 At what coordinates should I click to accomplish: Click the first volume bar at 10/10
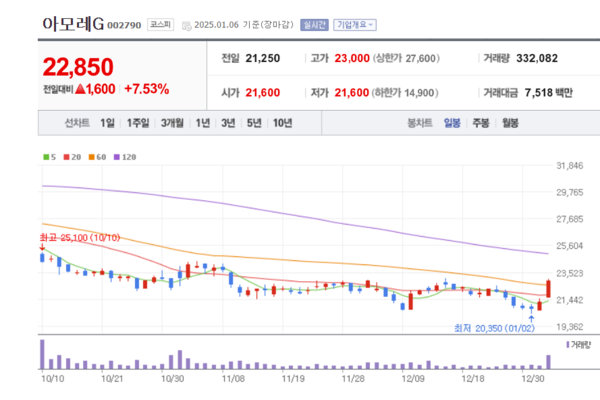tap(42, 354)
